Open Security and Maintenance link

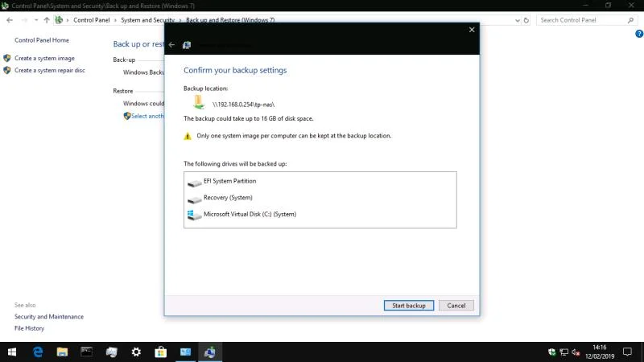click(49, 317)
